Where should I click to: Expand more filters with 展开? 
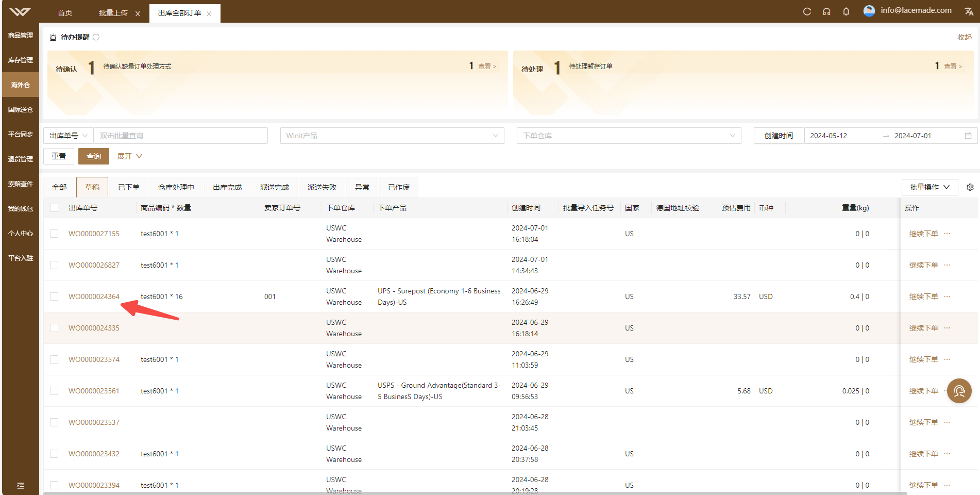click(129, 156)
